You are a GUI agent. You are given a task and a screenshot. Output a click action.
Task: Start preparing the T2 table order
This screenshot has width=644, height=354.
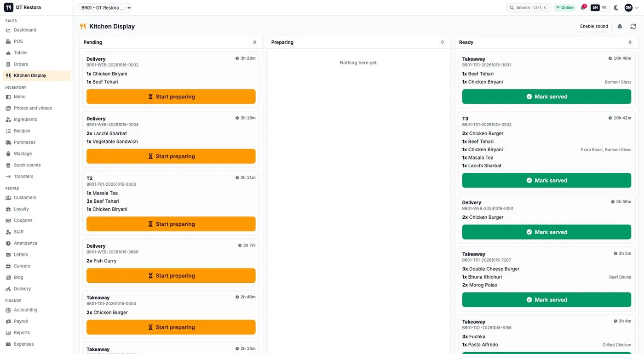[171, 224]
